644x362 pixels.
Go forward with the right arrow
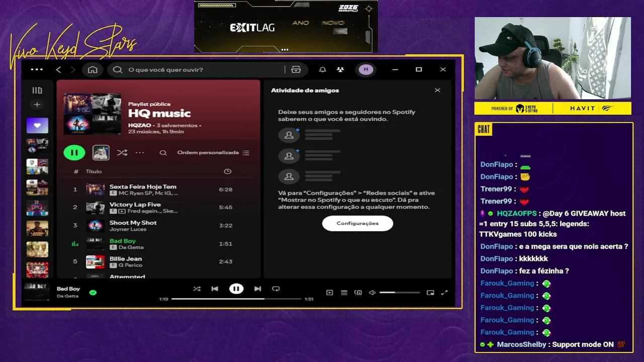pyautogui.click(x=73, y=69)
